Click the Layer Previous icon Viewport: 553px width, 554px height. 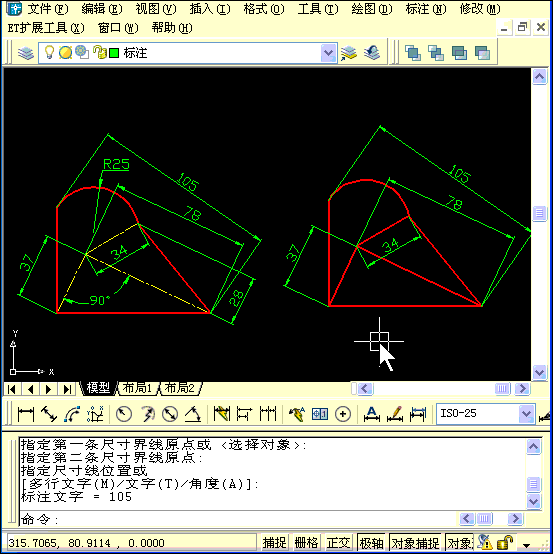pos(372,53)
